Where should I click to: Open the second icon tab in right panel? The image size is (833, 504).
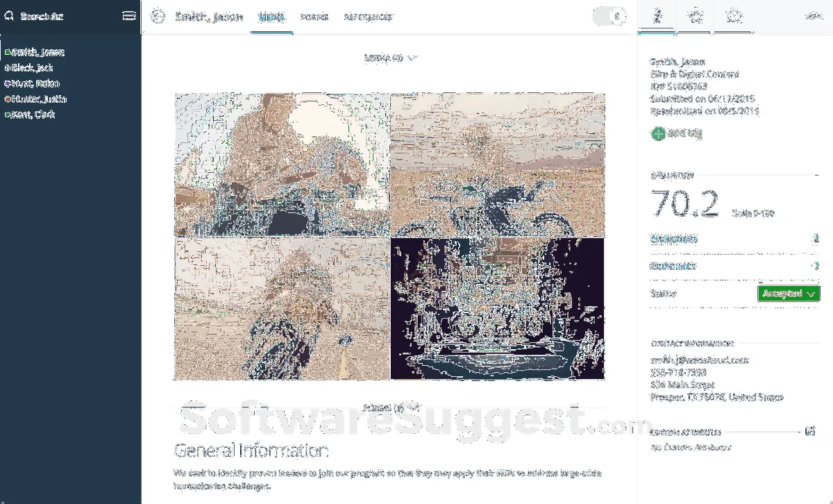click(x=695, y=16)
